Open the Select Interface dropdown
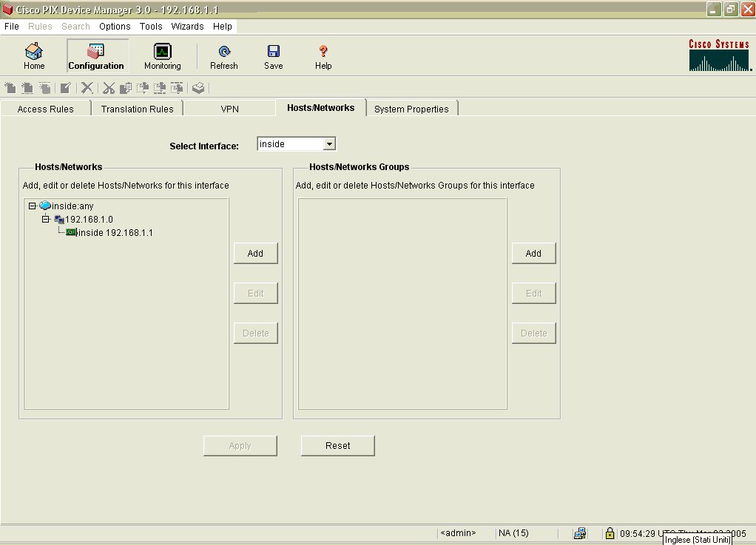The height and width of the screenshot is (545, 756). click(x=329, y=143)
